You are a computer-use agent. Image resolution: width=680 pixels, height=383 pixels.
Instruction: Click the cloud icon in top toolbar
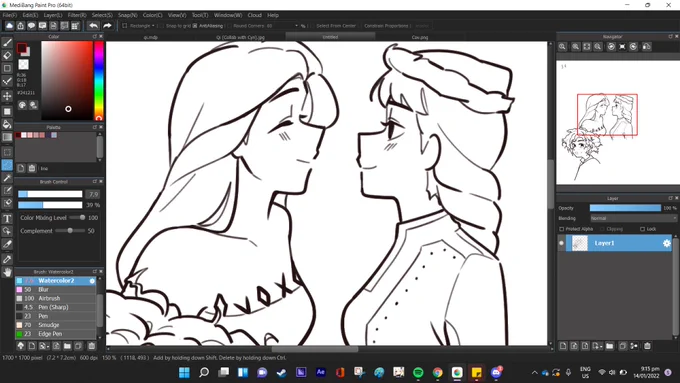coord(9,26)
